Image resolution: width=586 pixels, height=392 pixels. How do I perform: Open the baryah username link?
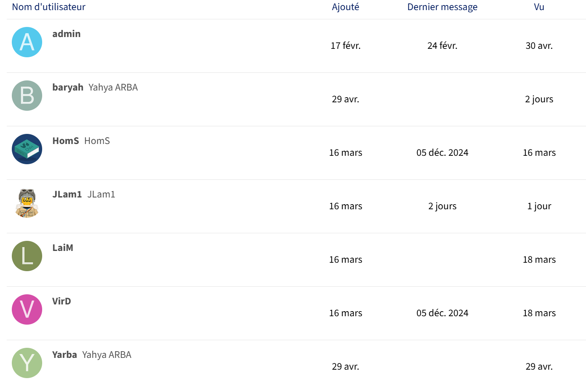click(x=68, y=87)
